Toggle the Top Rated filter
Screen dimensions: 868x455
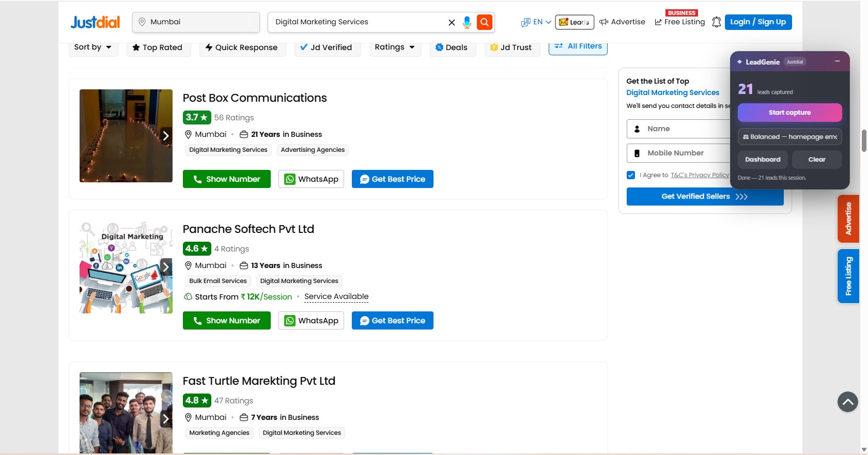(x=158, y=48)
